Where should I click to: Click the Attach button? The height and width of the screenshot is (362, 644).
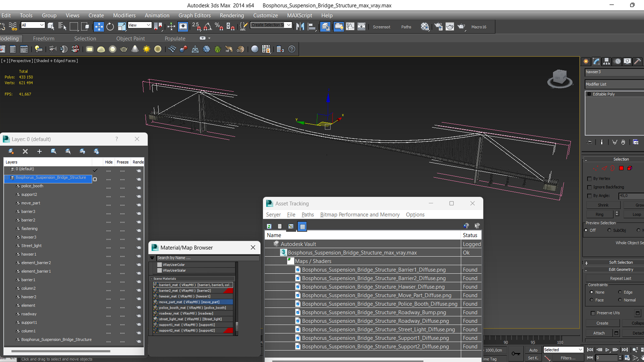pyautogui.click(x=599, y=333)
